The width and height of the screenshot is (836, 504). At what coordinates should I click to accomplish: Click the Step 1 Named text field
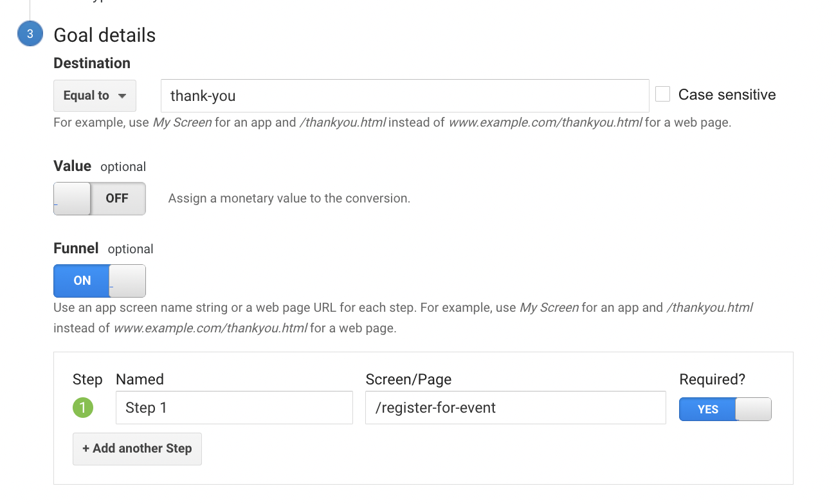(233, 408)
